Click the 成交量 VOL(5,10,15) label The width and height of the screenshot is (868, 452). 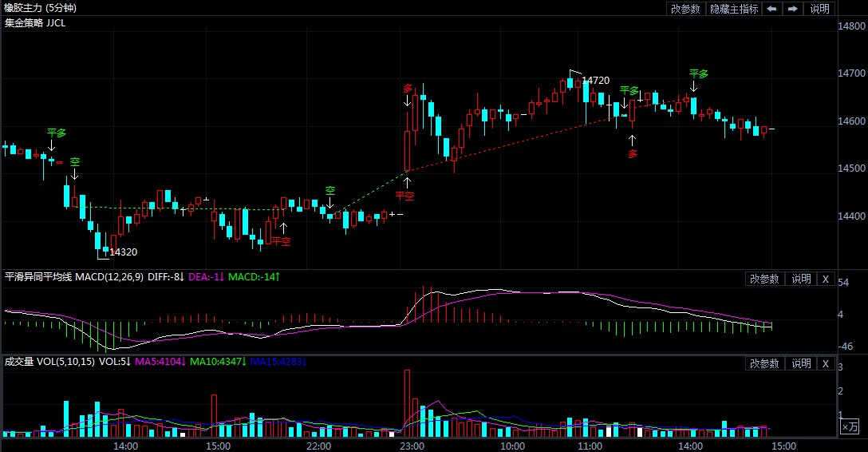point(49,362)
